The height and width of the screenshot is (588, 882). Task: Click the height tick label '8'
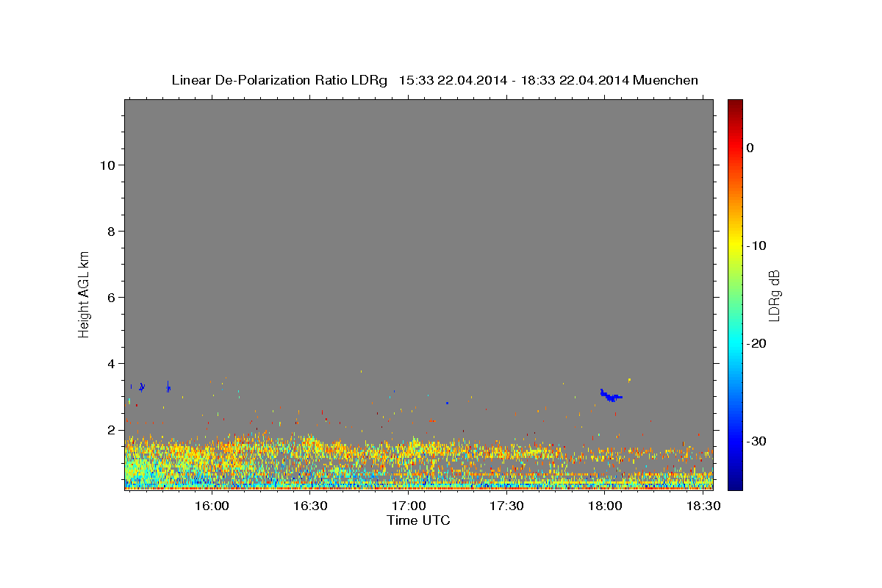click(x=111, y=231)
